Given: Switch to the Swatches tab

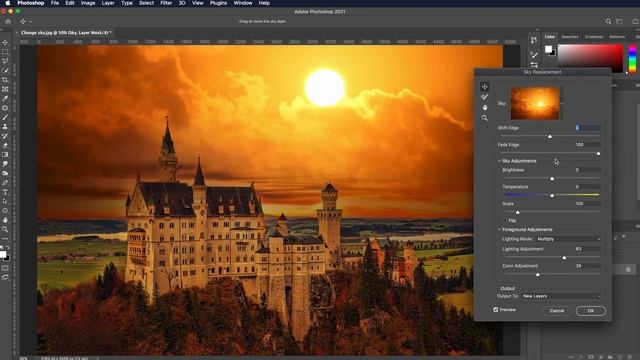Looking at the screenshot, I should (x=570, y=37).
